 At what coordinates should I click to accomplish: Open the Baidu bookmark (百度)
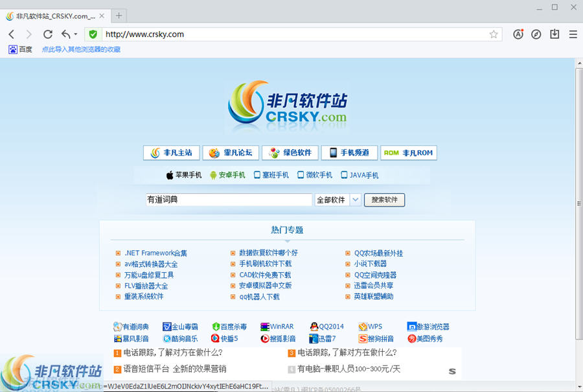(21, 49)
